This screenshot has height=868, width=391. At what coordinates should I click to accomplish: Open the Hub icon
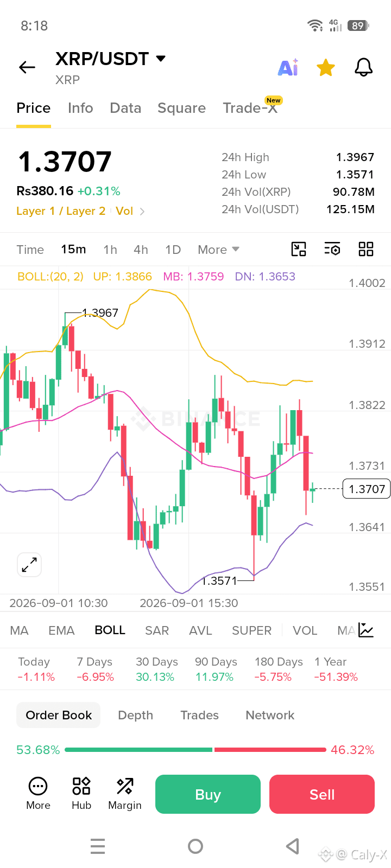[81, 794]
